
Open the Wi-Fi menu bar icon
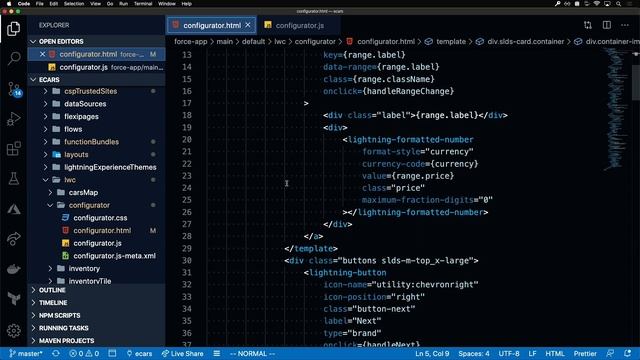coord(597,4)
